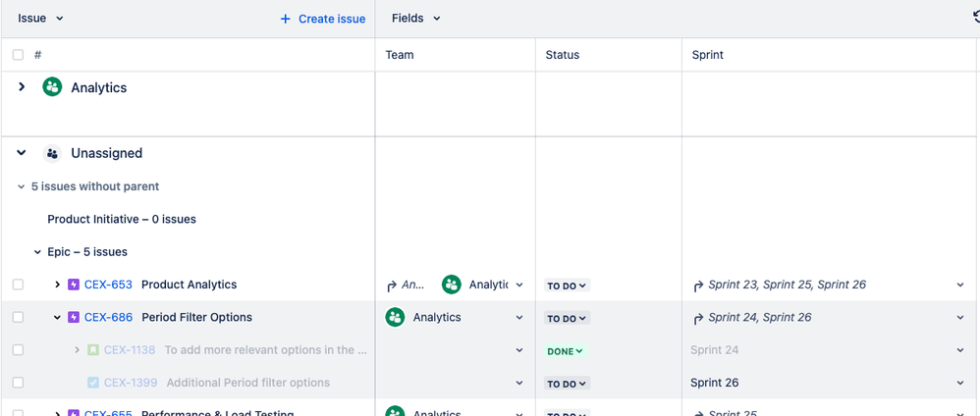Click the Analytics avatar in the CEX-686 Team cell
The width and height of the screenshot is (980, 416).
[395, 317]
